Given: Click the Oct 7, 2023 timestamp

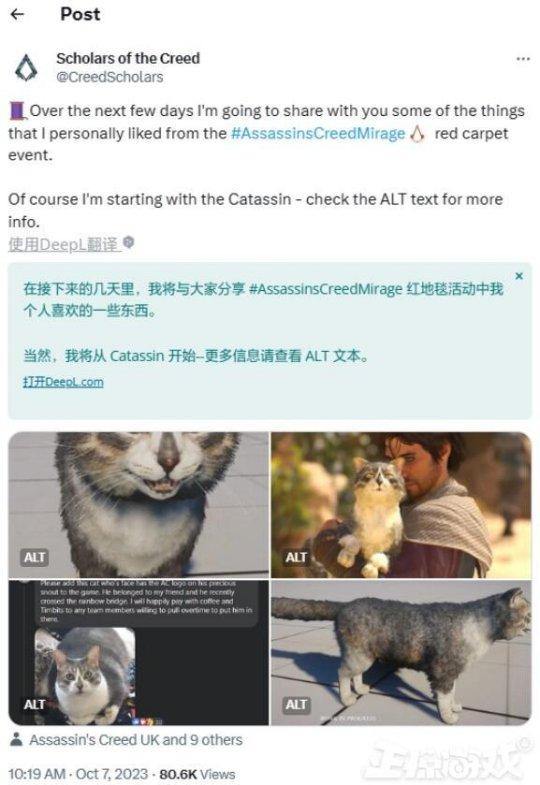Looking at the screenshot, I should point(112,774).
